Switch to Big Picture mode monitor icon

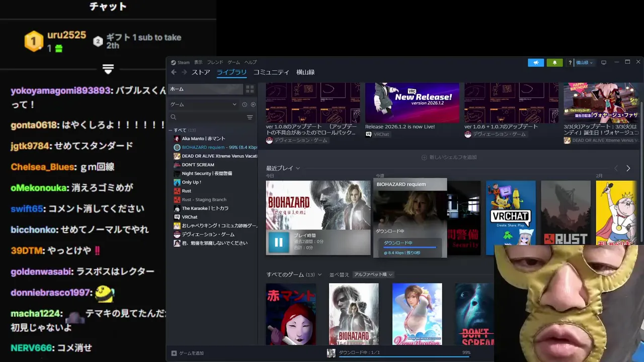coord(604,62)
